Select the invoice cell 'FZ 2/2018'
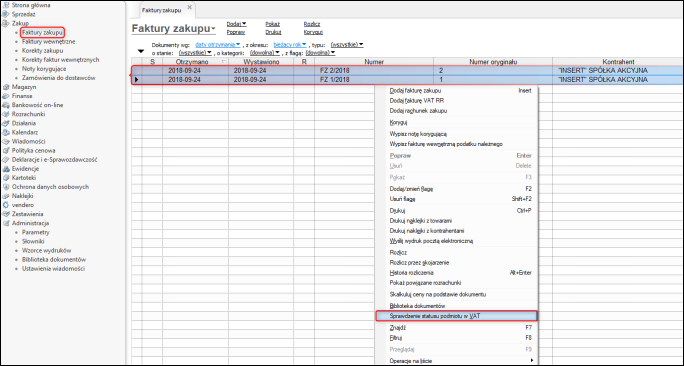 (374, 70)
